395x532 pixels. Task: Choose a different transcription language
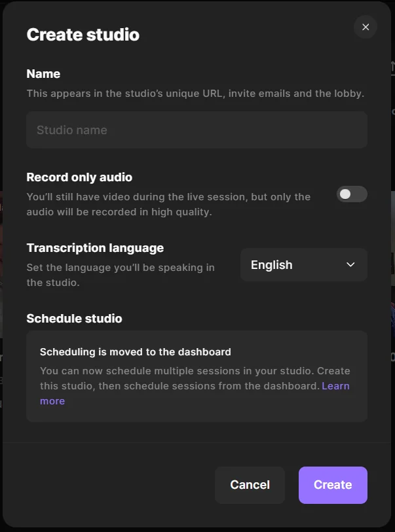[x=303, y=264]
